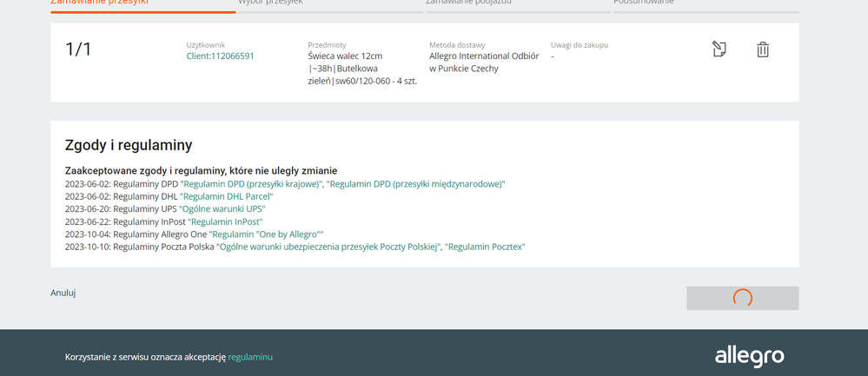
Task: Click the edit note icon for shipment 1/1
Action: (719, 49)
